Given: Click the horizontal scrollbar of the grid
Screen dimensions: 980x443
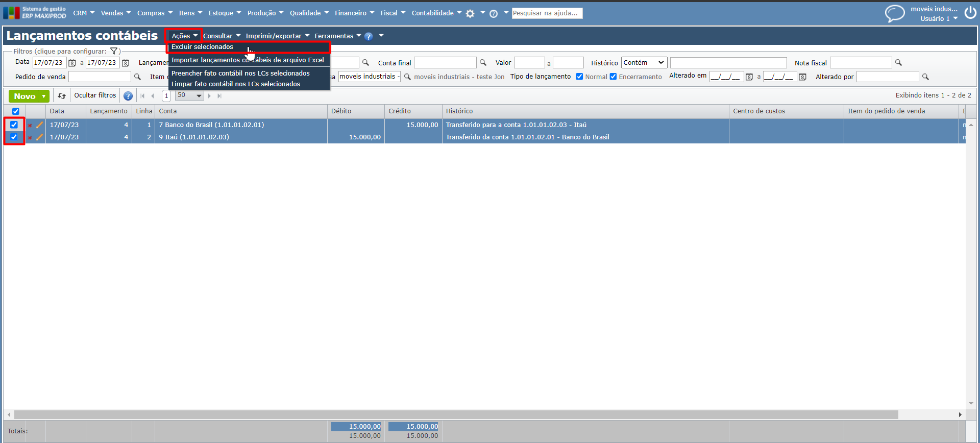Looking at the screenshot, I should click(456, 415).
